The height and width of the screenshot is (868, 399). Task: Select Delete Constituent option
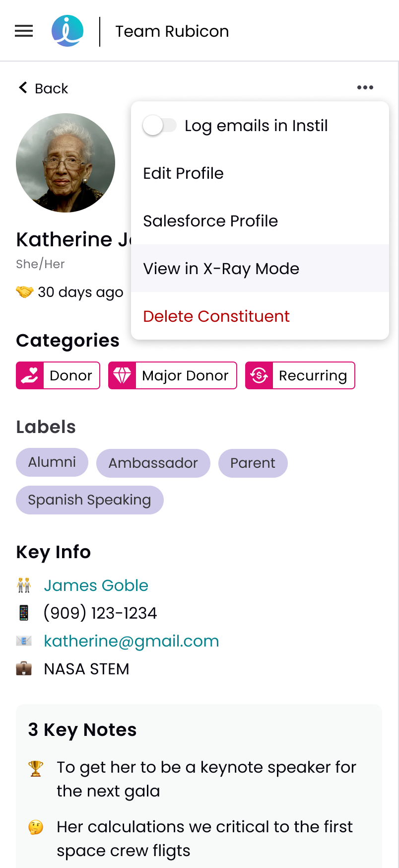pos(260,316)
